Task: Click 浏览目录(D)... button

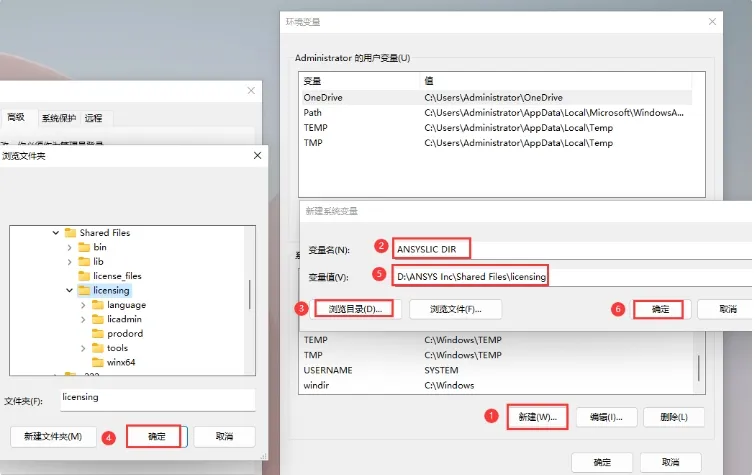Action: [x=355, y=309]
